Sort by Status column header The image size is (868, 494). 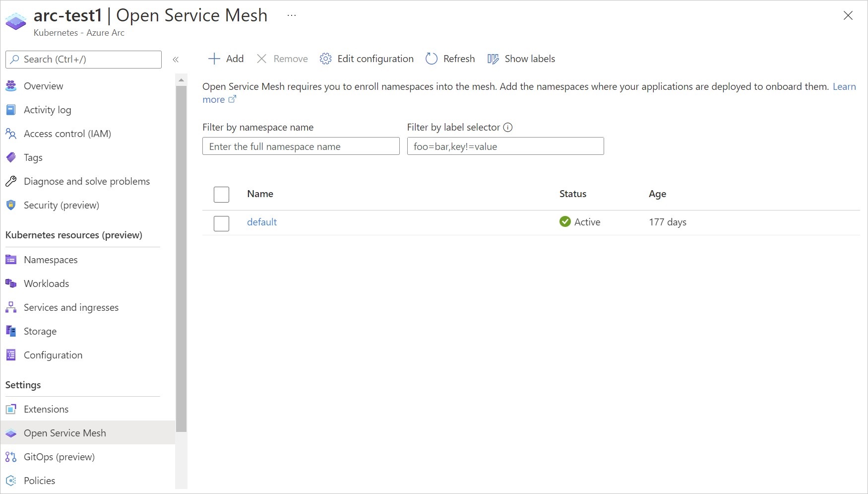pos(573,194)
